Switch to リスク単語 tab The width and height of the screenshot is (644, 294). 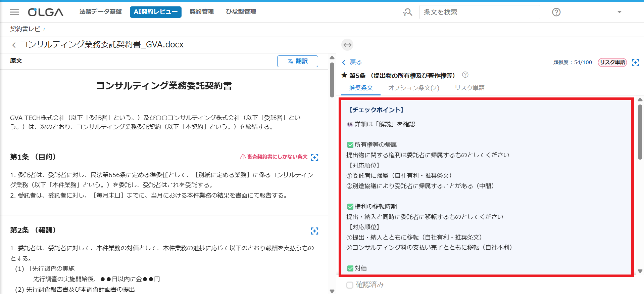point(469,88)
